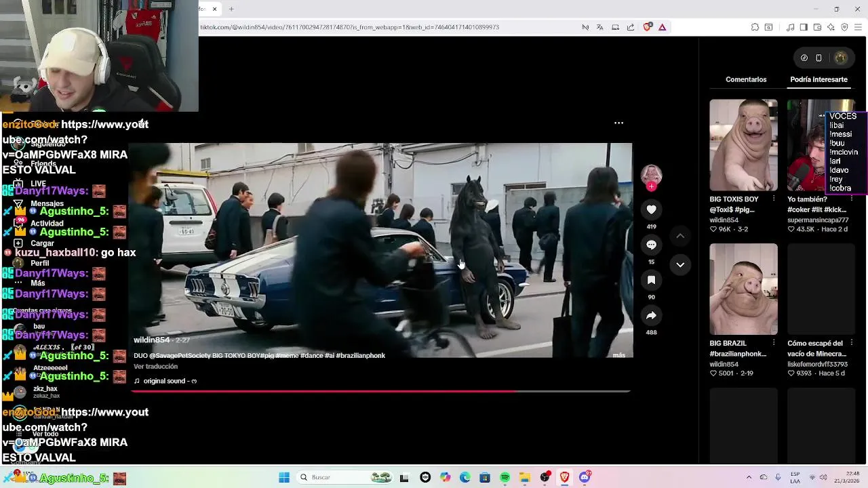Open the three-dots video options menu
The width and height of the screenshot is (868, 488).
(618, 123)
